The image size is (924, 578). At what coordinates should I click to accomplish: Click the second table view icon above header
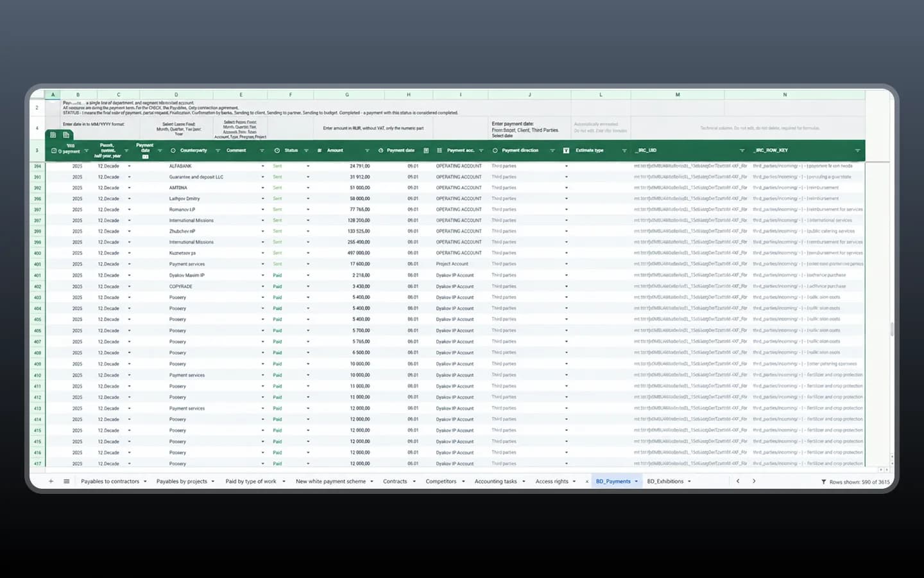click(x=65, y=135)
